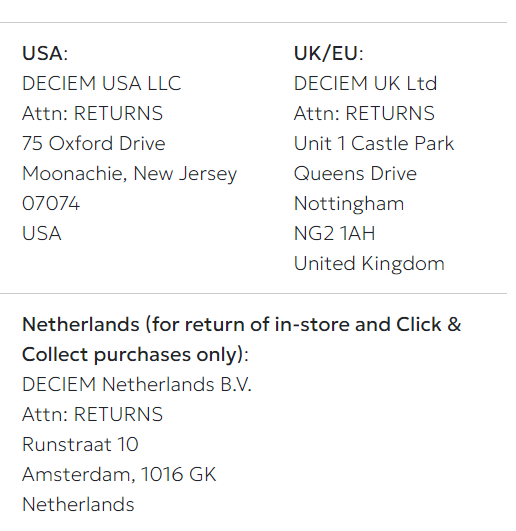Click Collect purchases only heading line
Viewport: 516px width, 531px height.
[135, 355]
